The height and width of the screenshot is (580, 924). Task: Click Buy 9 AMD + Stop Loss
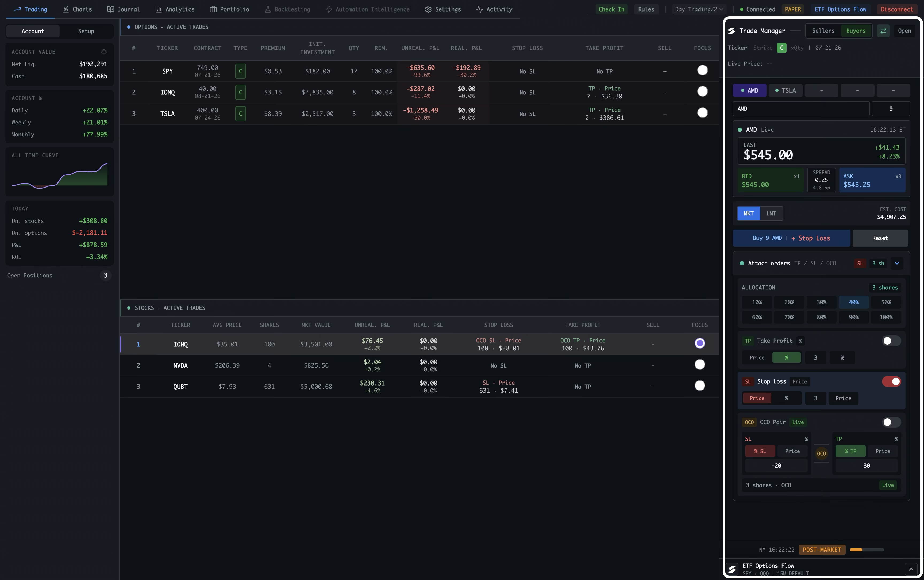tap(791, 238)
